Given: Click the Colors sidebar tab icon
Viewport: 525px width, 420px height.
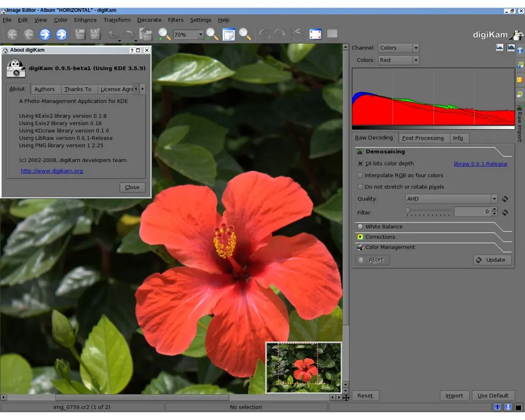Looking at the screenshot, I should coord(519,79).
